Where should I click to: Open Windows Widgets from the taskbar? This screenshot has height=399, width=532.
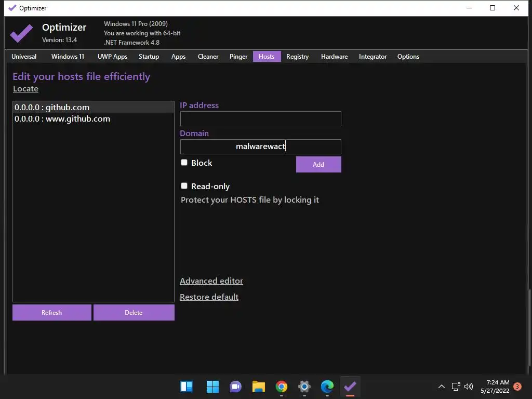(x=187, y=387)
